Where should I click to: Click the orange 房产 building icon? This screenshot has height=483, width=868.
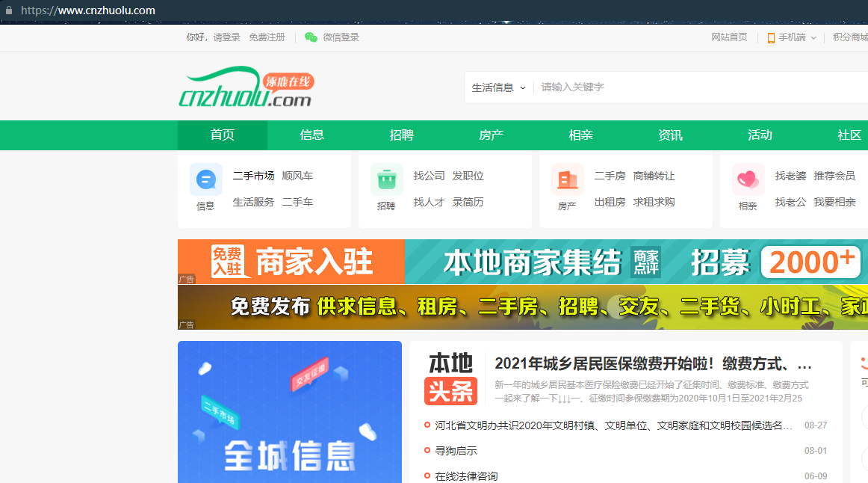tap(567, 179)
